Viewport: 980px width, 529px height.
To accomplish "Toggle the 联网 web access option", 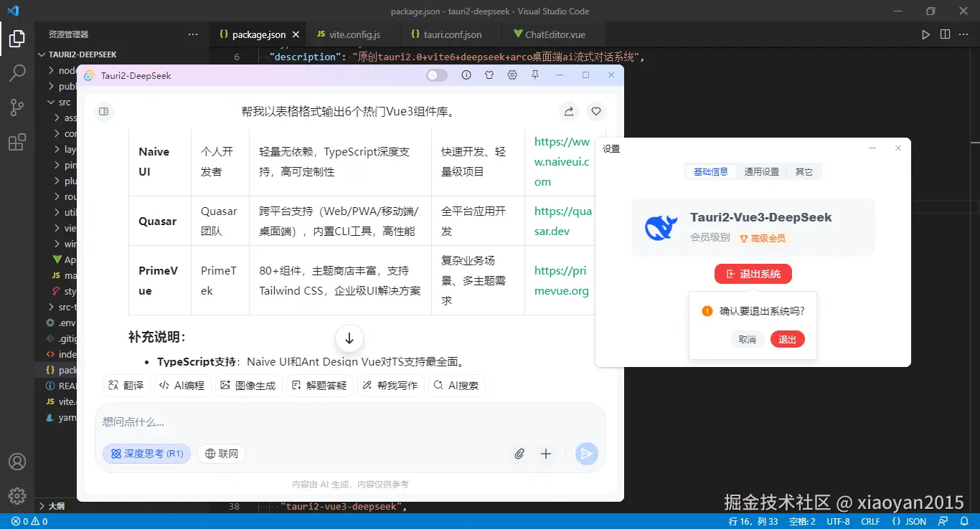I will pos(221,453).
